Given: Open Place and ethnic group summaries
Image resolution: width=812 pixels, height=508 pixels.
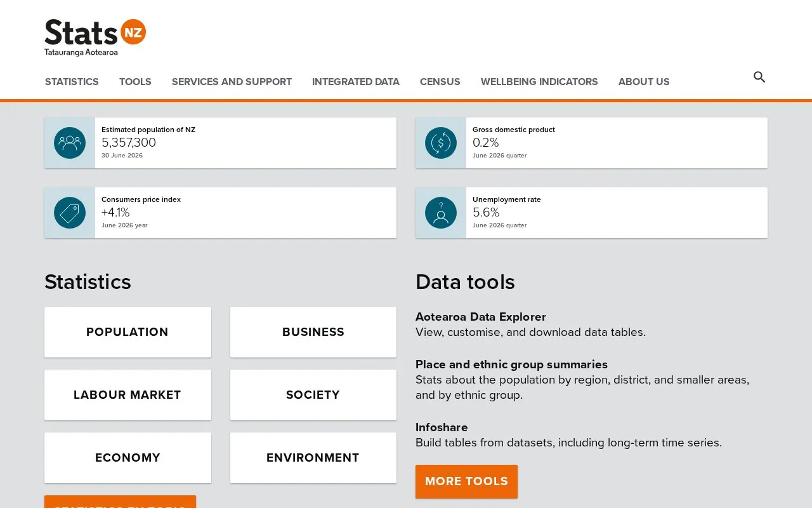Looking at the screenshot, I should [x=511, y=364].
